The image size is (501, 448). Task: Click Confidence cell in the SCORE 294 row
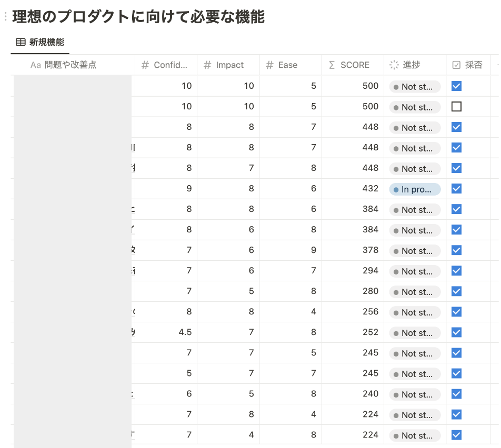(166, 270)
